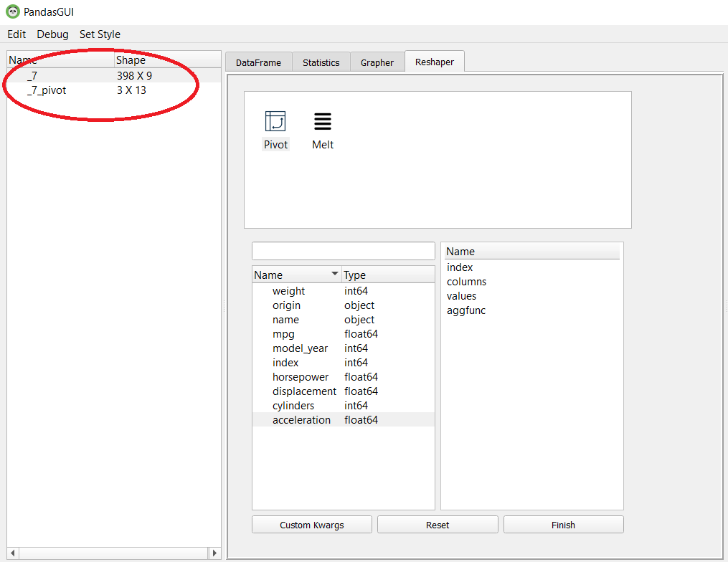This screenshot has width=728, height=562.
Task: Click the Custom Kwargs button
Action: (x=312, y=525)
